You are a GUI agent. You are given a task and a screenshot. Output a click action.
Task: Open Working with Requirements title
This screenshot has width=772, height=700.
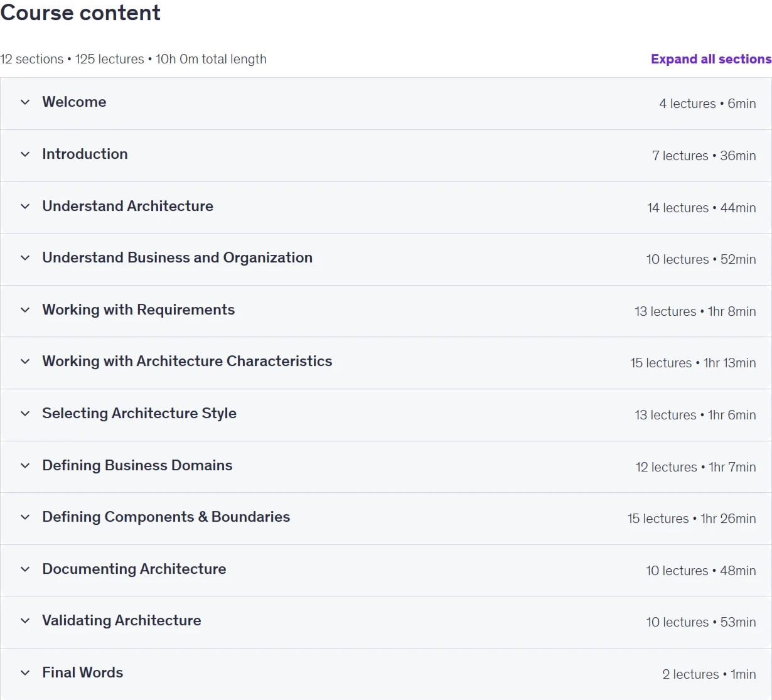click(x=138, y=310)
